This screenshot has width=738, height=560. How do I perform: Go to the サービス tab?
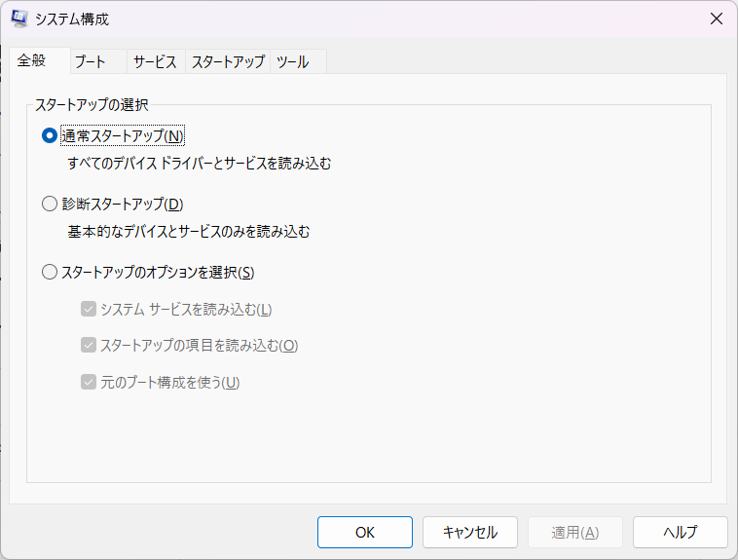coord(155,61)
